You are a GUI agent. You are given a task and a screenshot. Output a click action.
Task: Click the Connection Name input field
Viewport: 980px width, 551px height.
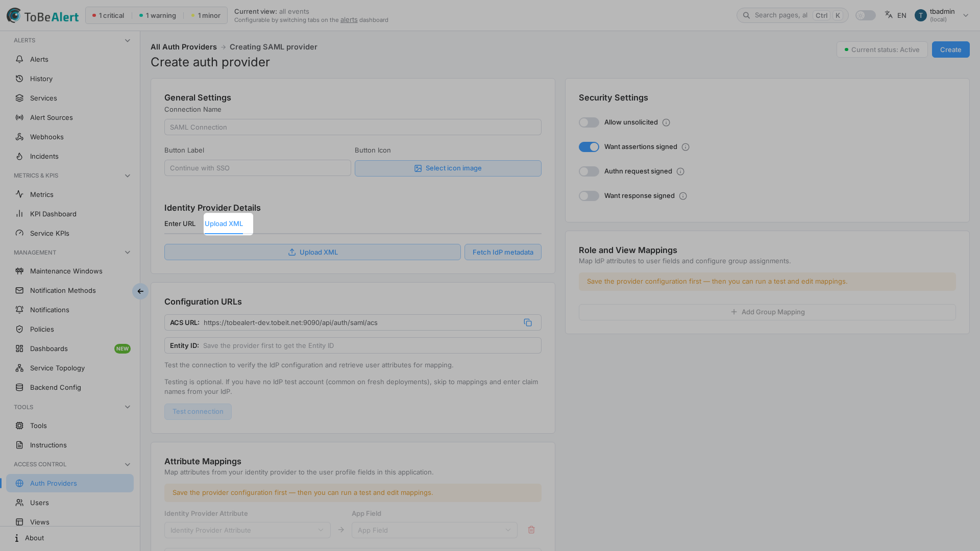pos(353,127)
